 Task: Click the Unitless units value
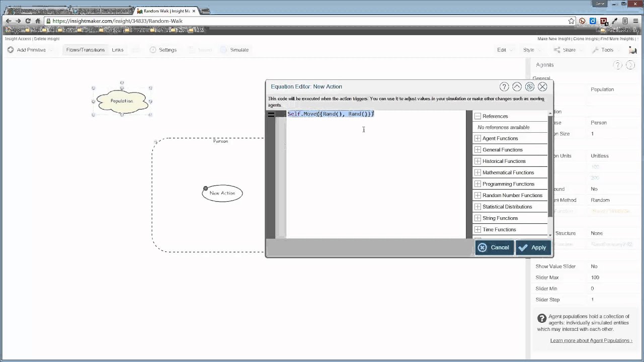(600, 156)
